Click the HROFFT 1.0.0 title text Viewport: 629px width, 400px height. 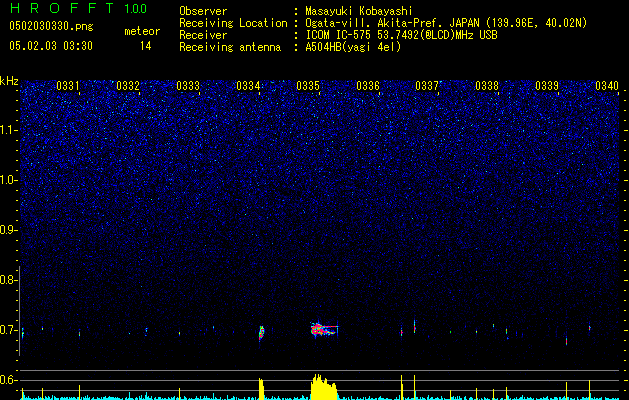coord(78,8)
